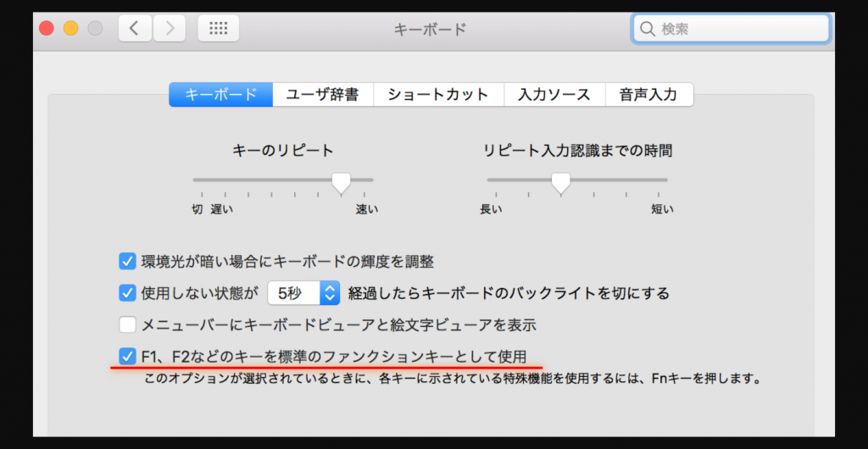The image size is (868, 449).
Task: Open the ショートカット tab
Action: pos(438,94)
